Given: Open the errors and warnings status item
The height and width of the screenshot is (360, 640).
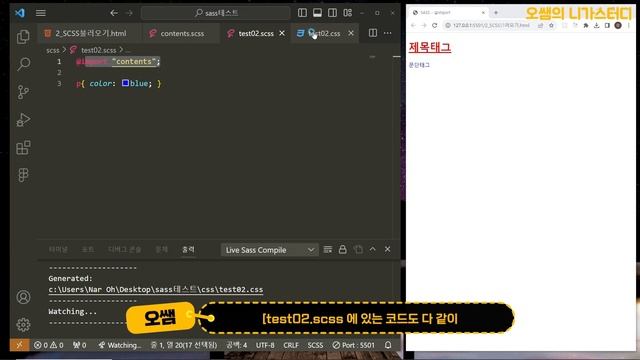Looking at the screenshot, I should (x=49, y=345).
